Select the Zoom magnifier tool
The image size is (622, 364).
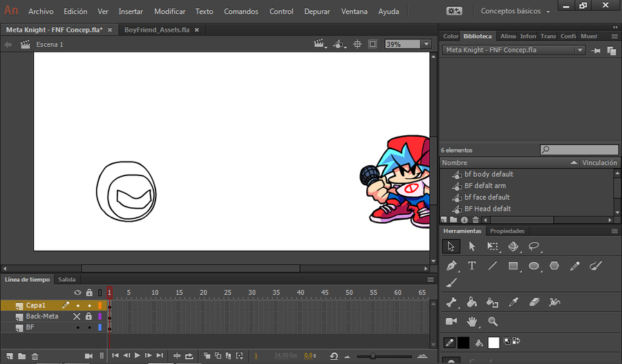pos(493,321)
